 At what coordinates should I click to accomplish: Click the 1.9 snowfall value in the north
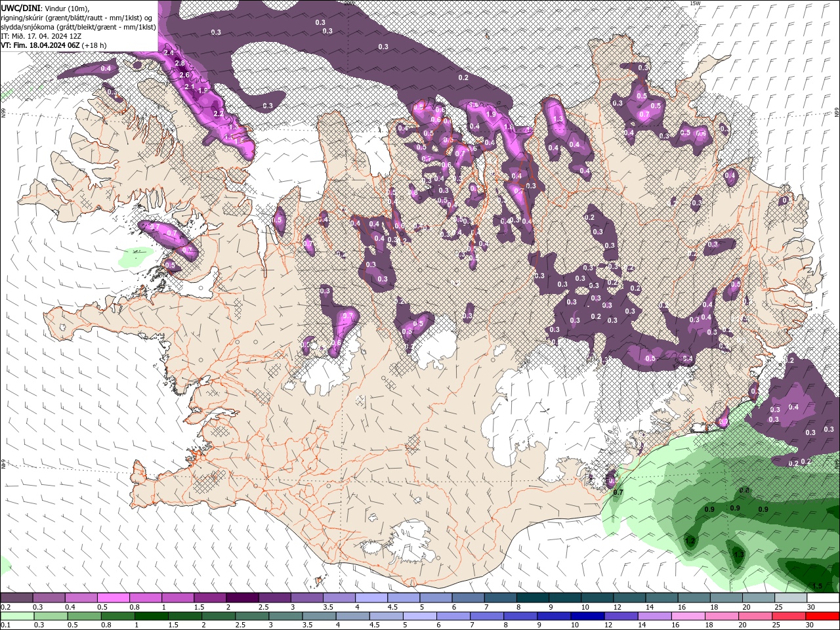click(x=491, y=114)
